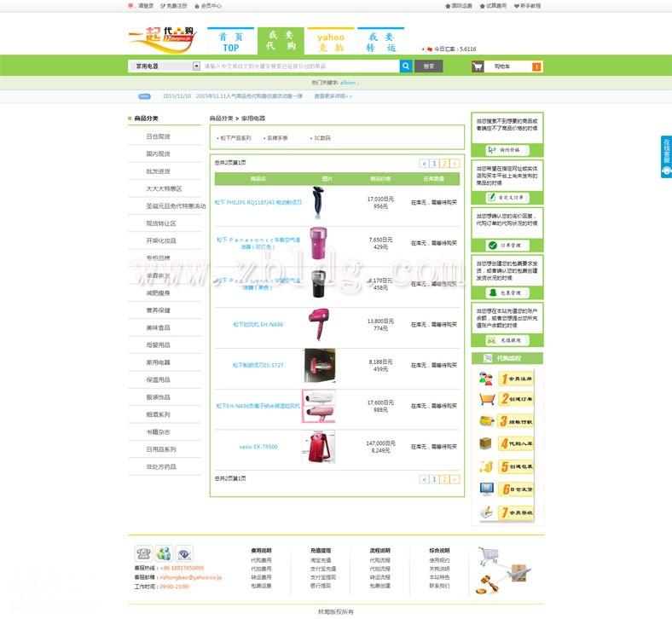Open the 订单管理 button in right panel
The height and width of the screenshot is (619, 672).
(x=508, y=245)
